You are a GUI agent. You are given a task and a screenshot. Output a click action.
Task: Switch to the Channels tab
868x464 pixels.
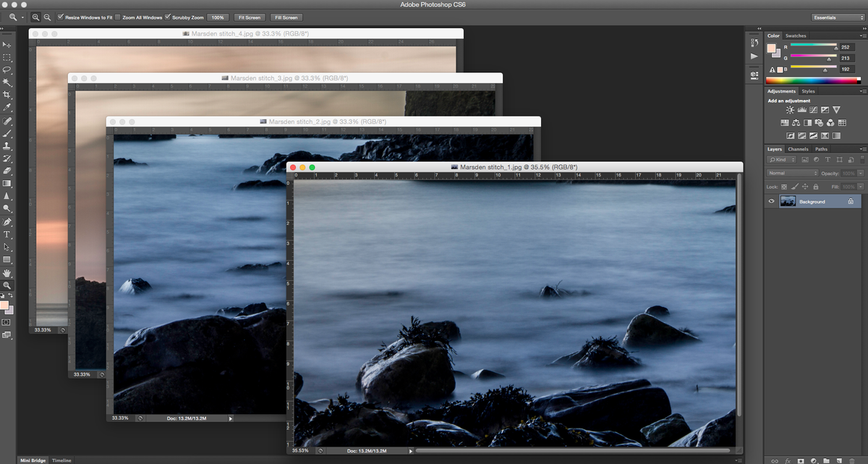click(798, 149)
